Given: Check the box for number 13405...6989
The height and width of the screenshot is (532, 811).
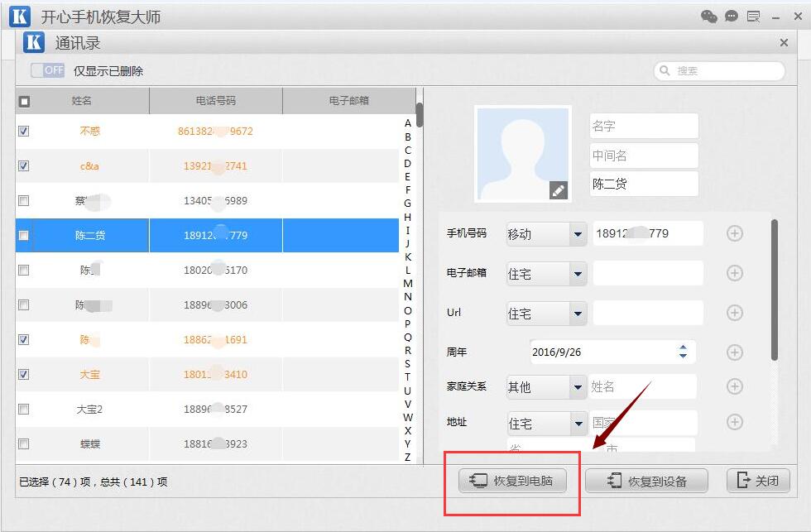Looking at the screenshot, I should tap(24, 200).
